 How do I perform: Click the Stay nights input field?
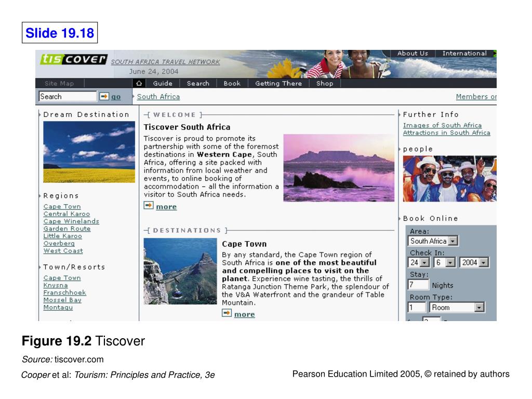(x=418, y=284)
